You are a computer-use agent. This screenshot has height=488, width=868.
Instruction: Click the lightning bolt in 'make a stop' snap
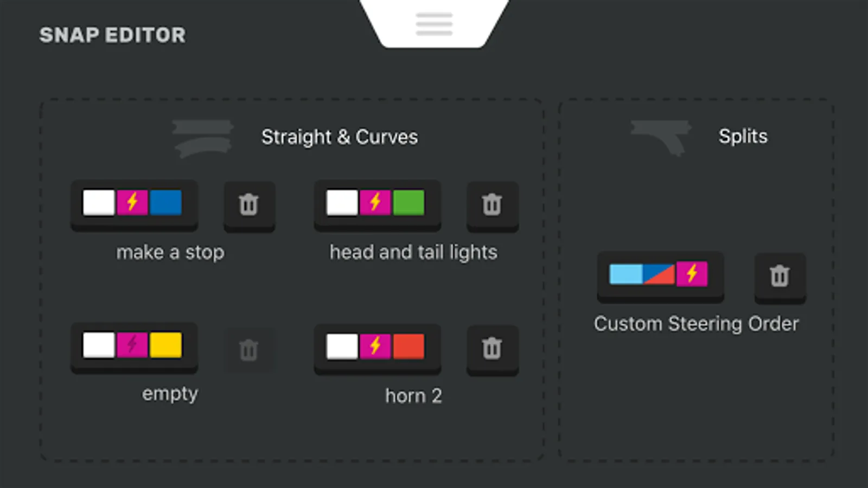pyautogui.click(x=132, y=203)
